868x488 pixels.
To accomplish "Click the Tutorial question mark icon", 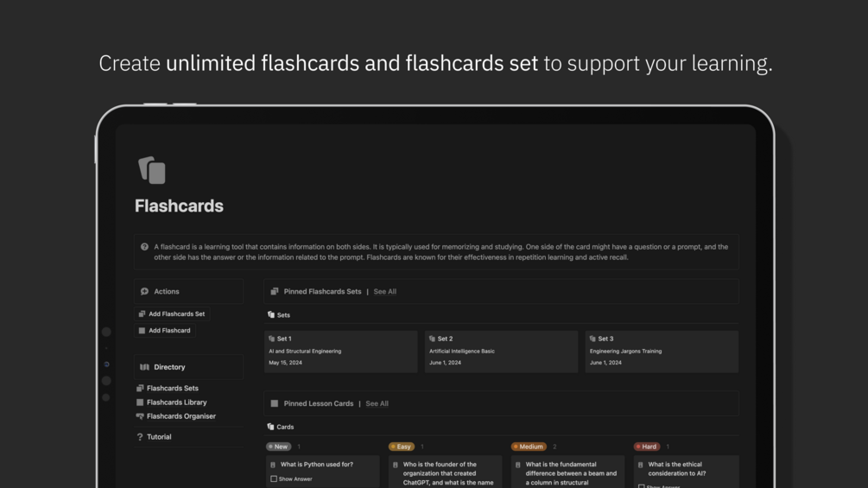I will (x=140, y=437).
